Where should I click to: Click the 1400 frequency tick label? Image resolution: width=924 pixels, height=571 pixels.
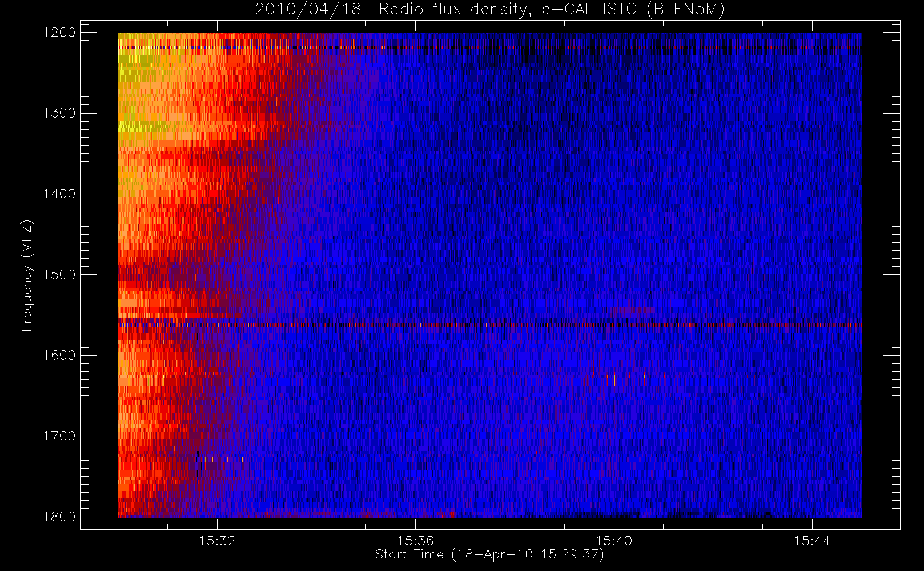(59, 194)
